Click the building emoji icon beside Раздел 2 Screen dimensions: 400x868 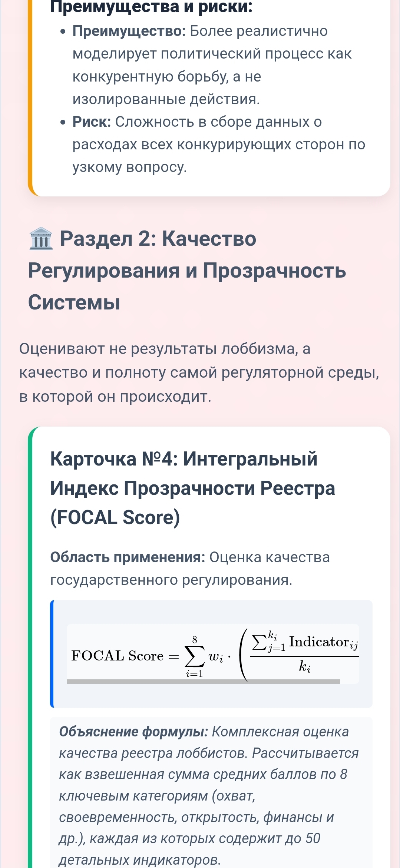tap(41, 239)
